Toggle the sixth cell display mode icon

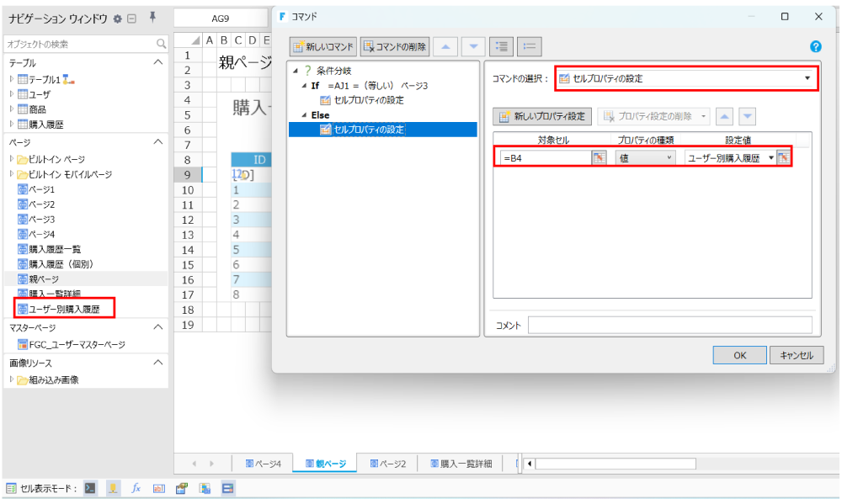pos(205,489)
